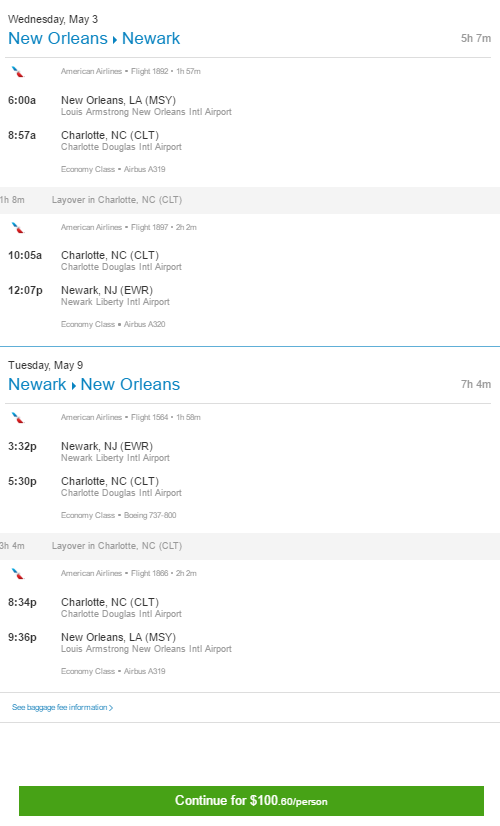The image size is (500, 826).
Task: Click the American Airlines logo for Flight 1866
Action: click(x=18, y=574)
